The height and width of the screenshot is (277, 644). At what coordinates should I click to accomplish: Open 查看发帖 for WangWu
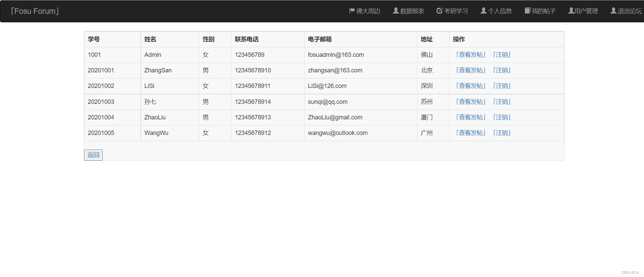click(471, 133)
